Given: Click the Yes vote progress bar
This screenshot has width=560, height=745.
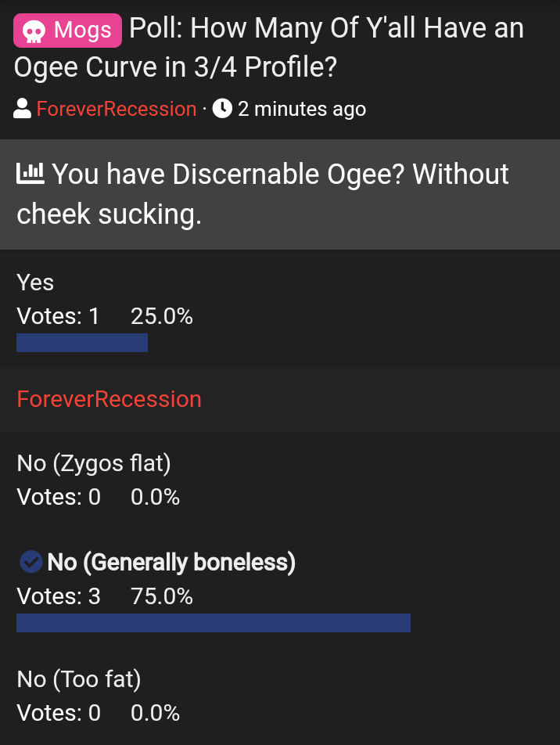Looking at the screenshot, I should pyautogui.click(x=82, y=343).
